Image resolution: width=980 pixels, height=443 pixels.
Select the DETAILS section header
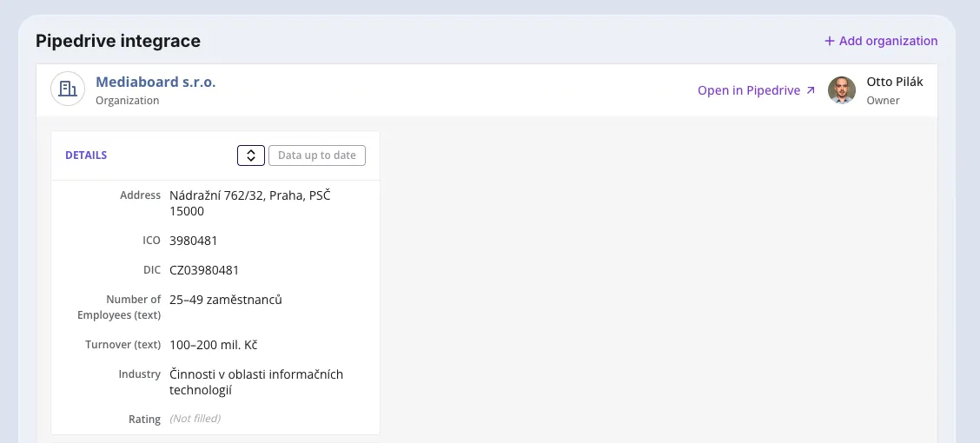click(86, 155)
